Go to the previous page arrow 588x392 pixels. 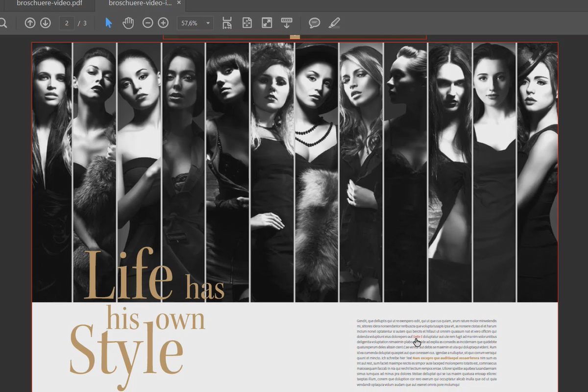click(30, 23)
